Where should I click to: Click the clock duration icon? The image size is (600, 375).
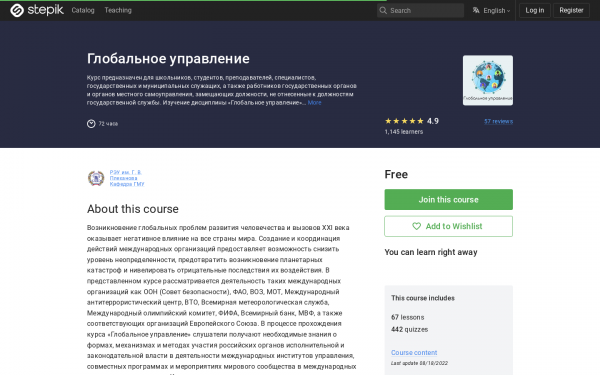(91, 124)
